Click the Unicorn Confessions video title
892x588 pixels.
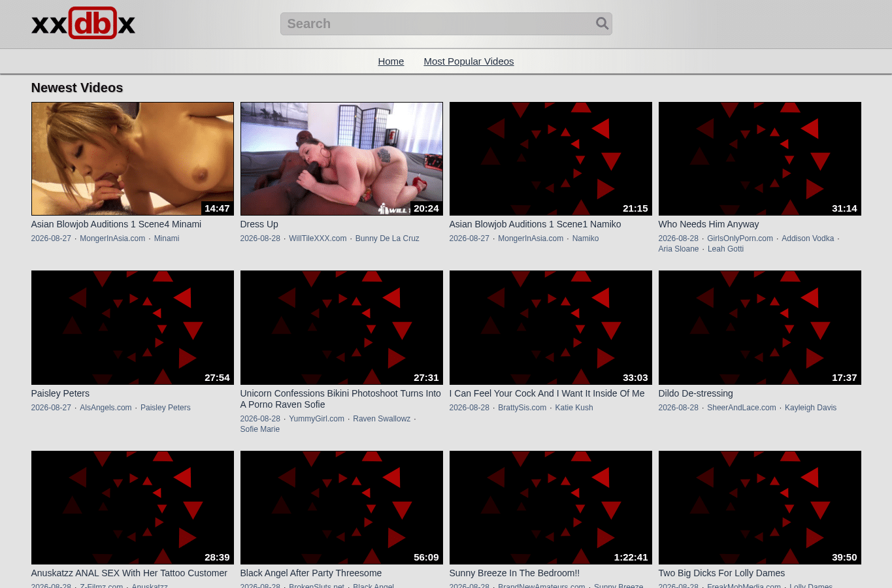[340, 399]
